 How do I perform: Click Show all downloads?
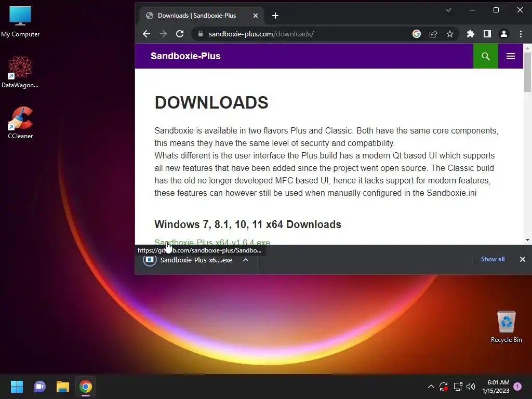pyautogui.click(x=493, y=259)
